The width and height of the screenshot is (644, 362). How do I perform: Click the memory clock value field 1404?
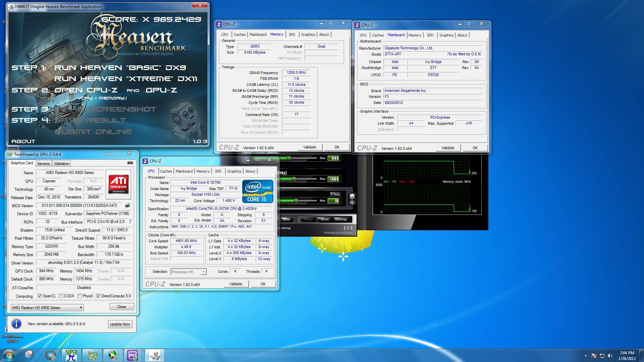tap(333, 179)
